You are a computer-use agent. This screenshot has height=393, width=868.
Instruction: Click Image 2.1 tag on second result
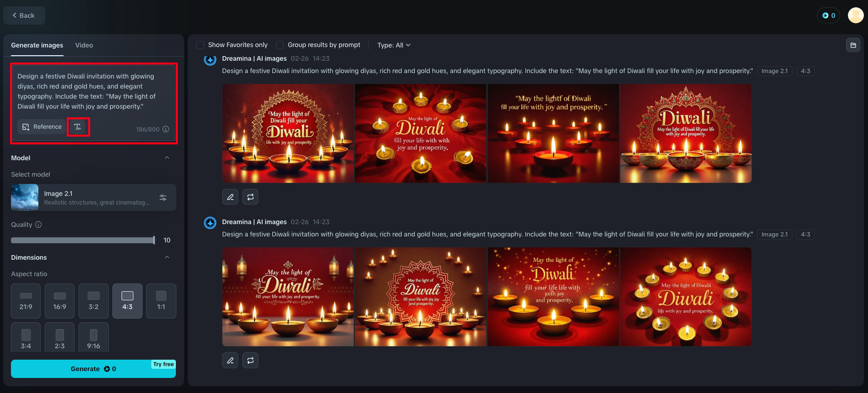click(774, 235)
